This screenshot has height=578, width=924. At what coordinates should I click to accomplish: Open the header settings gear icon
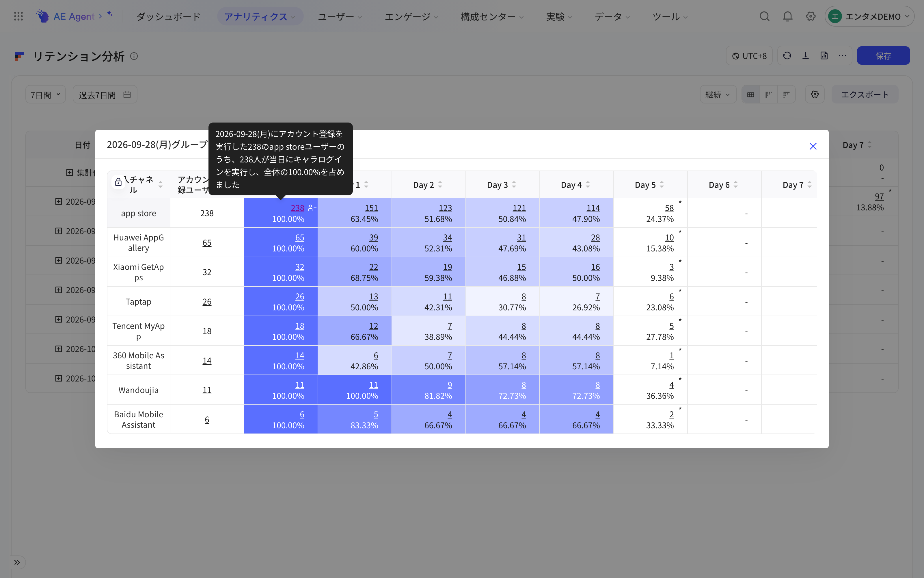[x=811, y=16]
